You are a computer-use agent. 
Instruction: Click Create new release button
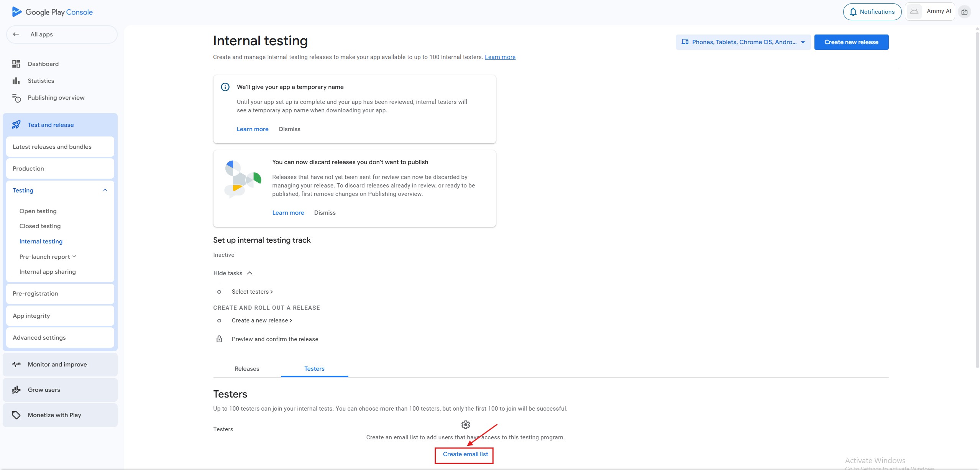click(851, 42)
